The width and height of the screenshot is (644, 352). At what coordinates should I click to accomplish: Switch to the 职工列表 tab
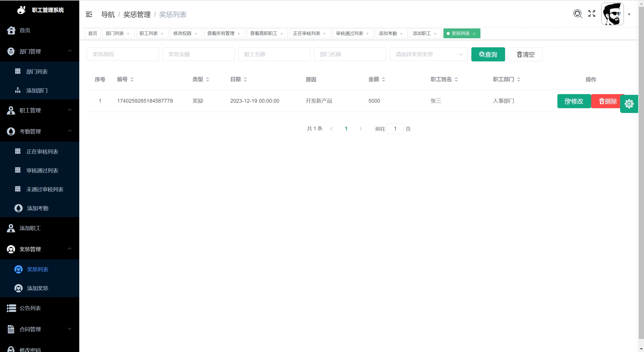[148, 33]
